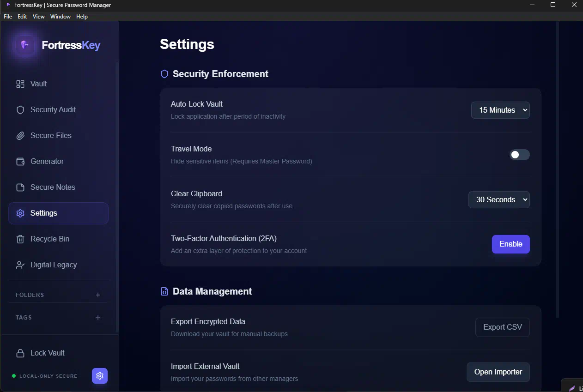Click the Security Audit shield icon
This screenshot has width=583, height=392.
pos(20,110)
